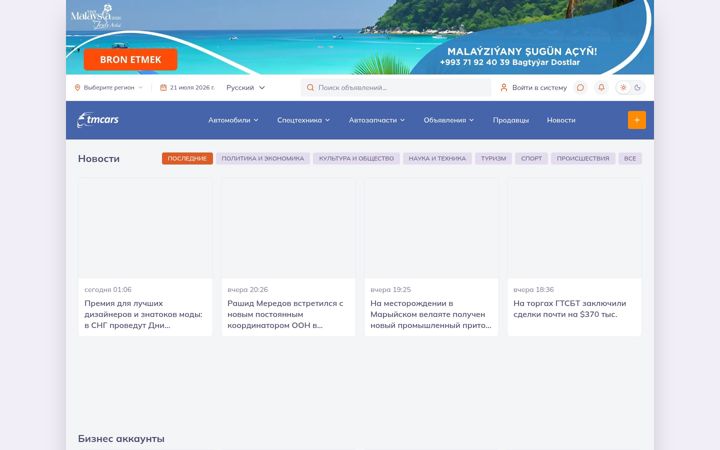Click thumbnail above На торгах ГТСБТ article
Viewport: 720px width, 450px height.
tap(574, 228)
